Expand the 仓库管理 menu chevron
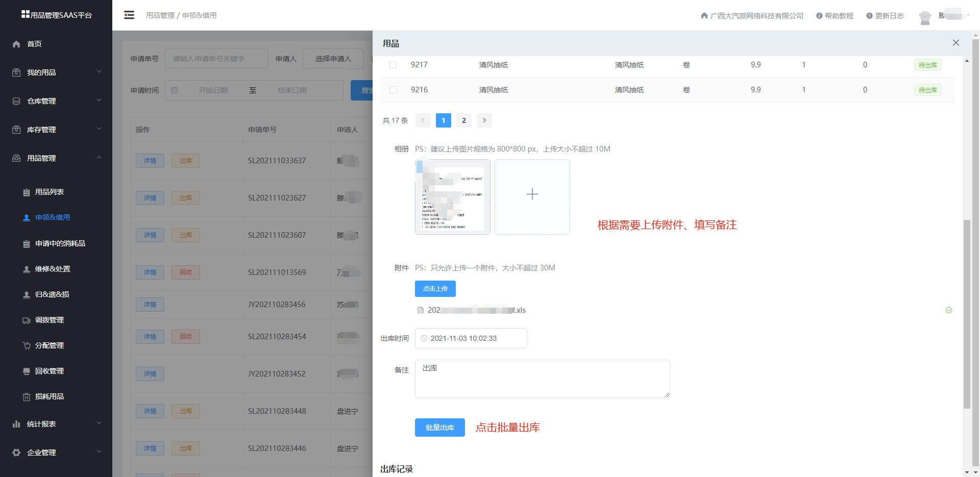 point(99,101)
